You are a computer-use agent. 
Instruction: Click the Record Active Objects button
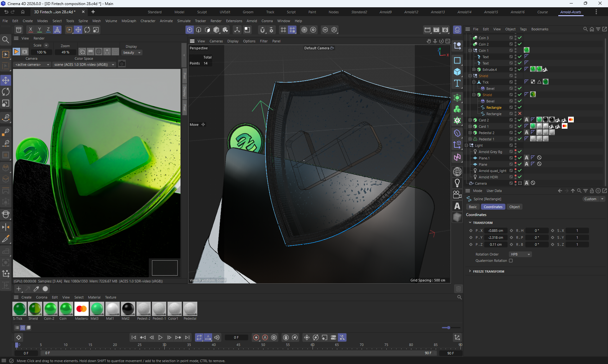(x=256, y=337)
